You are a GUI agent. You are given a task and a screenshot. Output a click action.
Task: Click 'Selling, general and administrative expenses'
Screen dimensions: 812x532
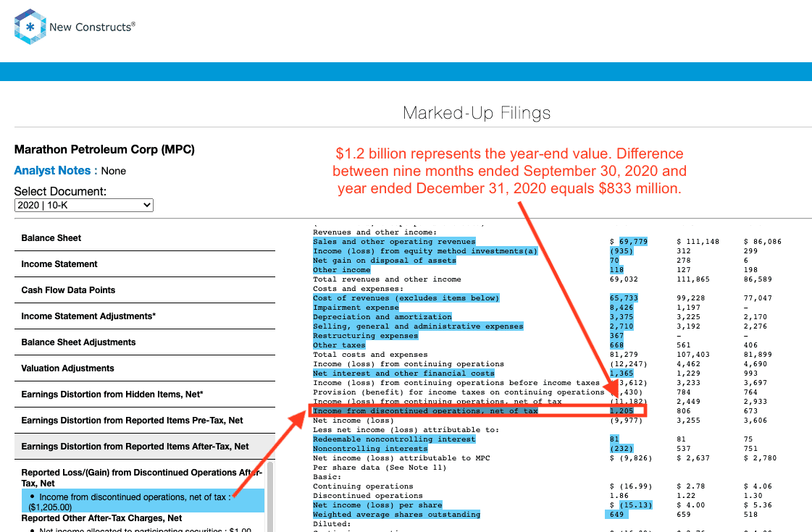click(418, 326)
